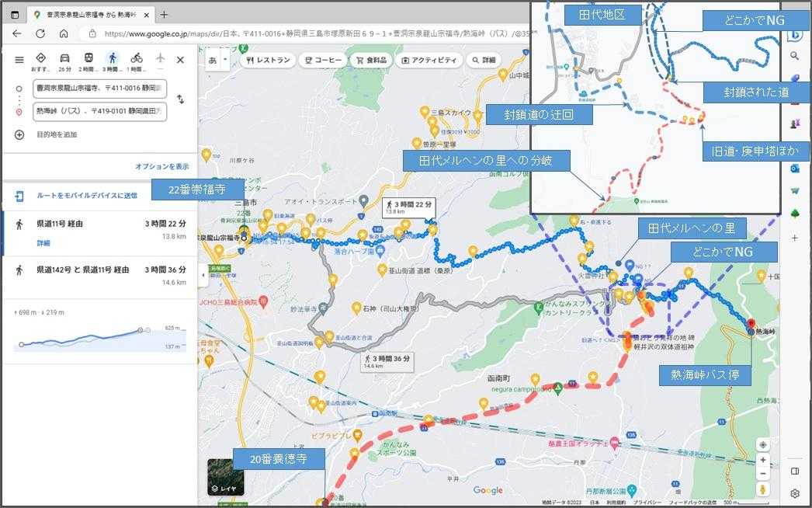Open the input language dropdown arrow

225,59
